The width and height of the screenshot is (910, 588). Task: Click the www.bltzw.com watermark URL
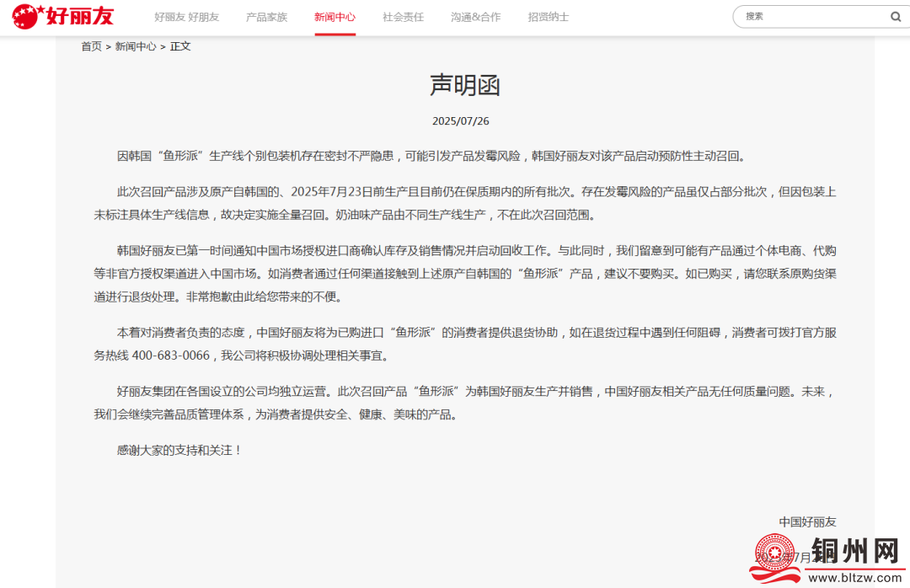[854, 578]
